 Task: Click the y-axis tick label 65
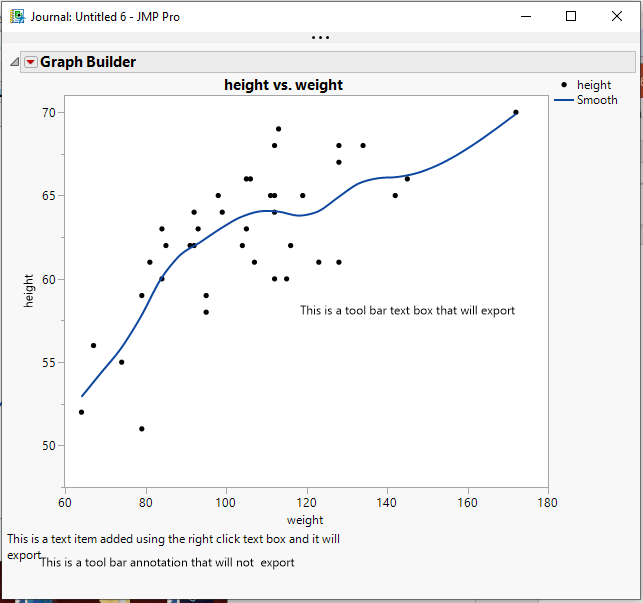coord(49,196)
